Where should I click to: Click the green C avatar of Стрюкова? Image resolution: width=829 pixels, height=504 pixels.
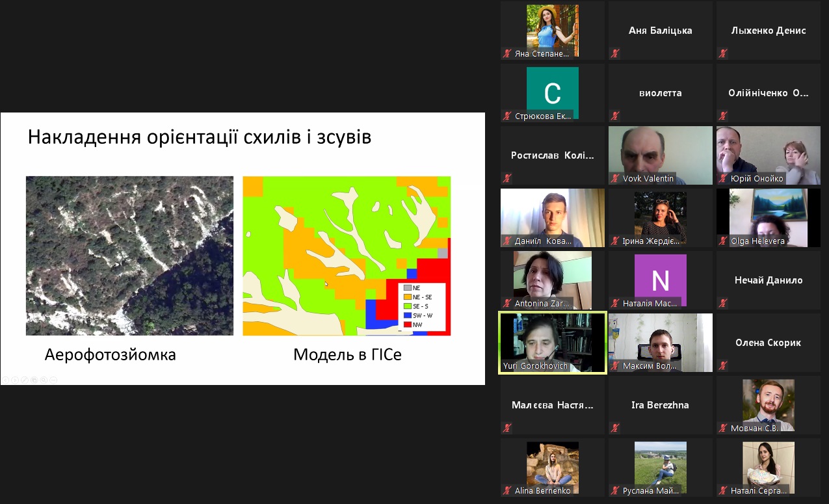(x=552, y=92)
